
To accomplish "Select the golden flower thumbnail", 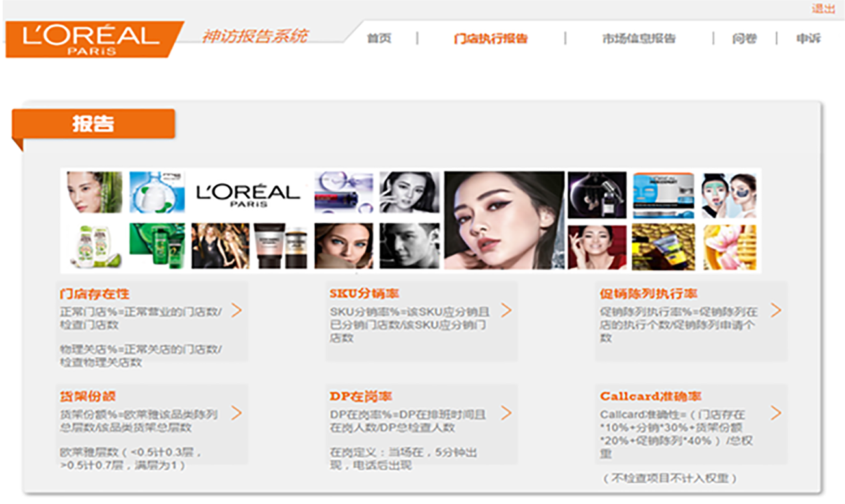I will (729, 247).
